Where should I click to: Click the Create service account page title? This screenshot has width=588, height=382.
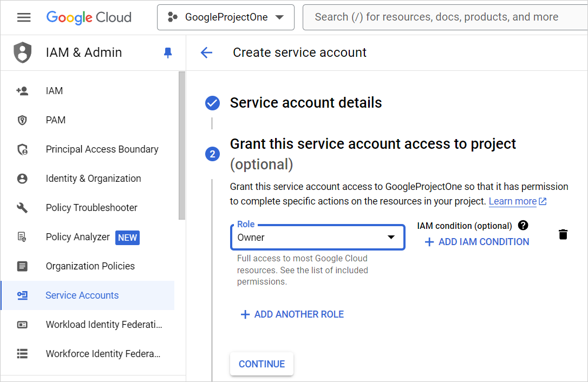click(x=299, y=53)
